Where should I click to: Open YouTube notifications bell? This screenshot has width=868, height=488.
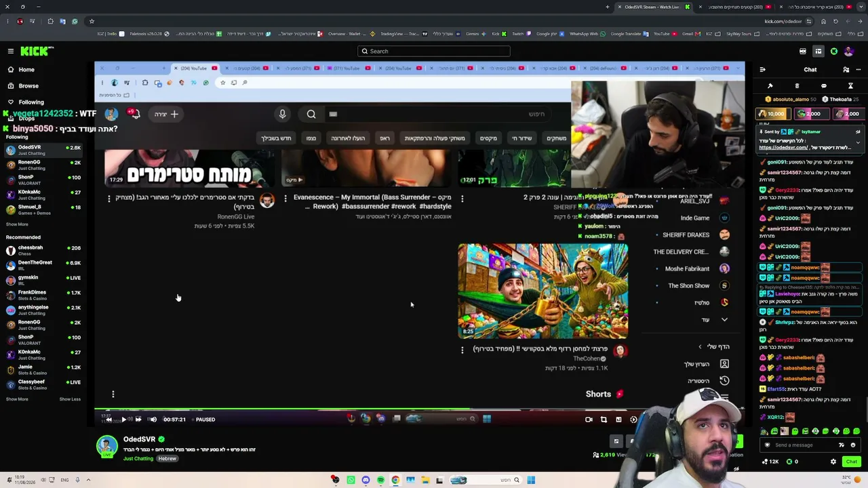134,114
